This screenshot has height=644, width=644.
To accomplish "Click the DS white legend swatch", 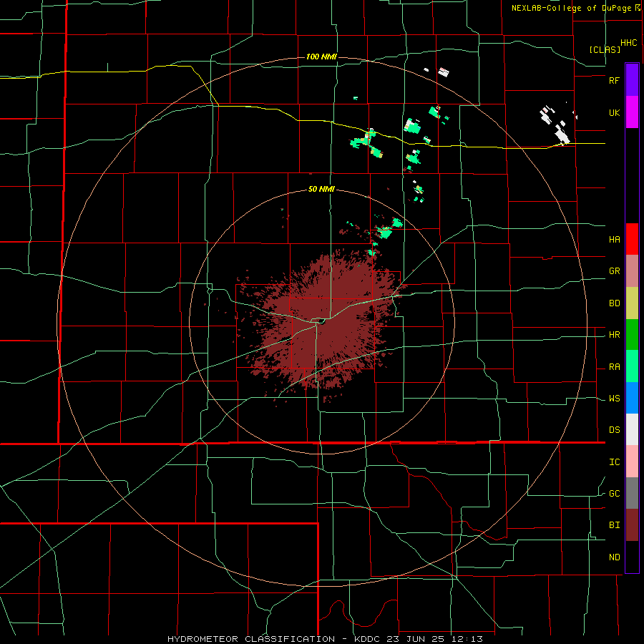I will 632,429.
